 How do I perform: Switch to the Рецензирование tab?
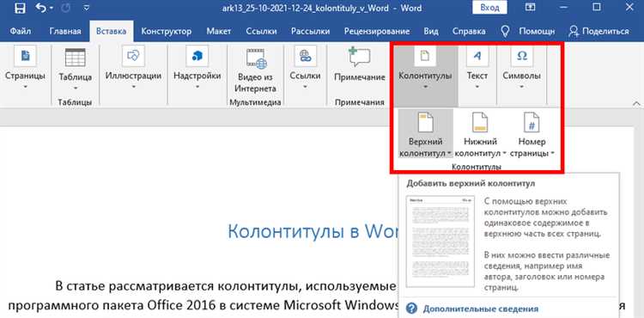pos(377,31)
